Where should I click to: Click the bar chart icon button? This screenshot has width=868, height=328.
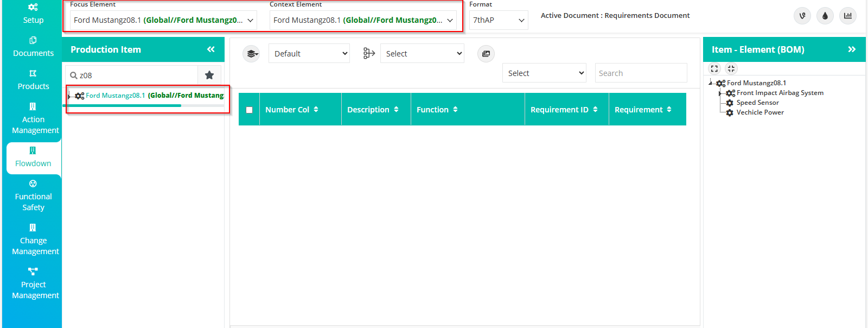(x=848, y=16)
